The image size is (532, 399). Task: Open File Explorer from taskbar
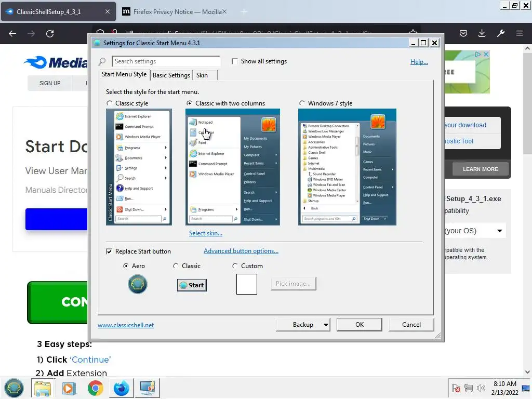(43, 388)
